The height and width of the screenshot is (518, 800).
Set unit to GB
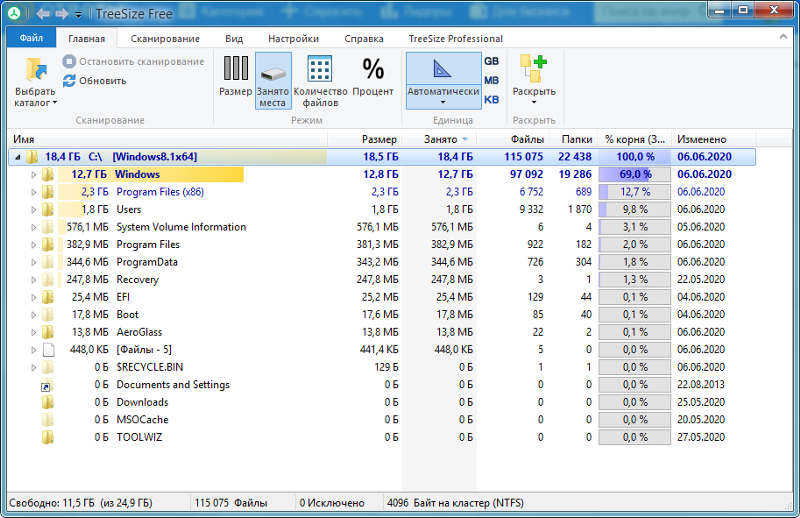(491, 61)
